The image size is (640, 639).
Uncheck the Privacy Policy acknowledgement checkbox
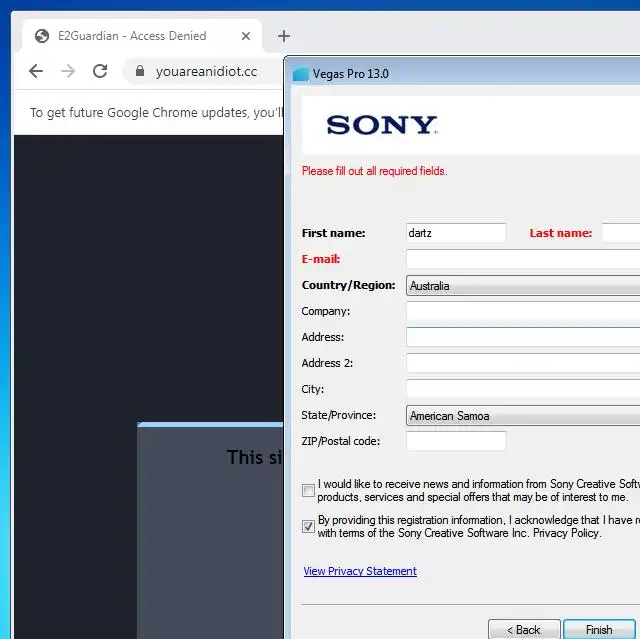[308, 526]
